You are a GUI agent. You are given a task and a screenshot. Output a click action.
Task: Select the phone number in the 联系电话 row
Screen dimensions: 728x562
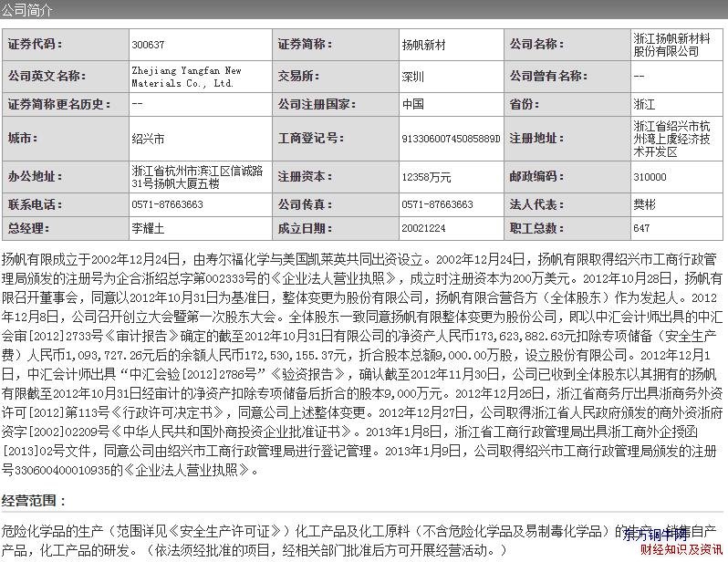pyautogui.click(x=167, y=204)
